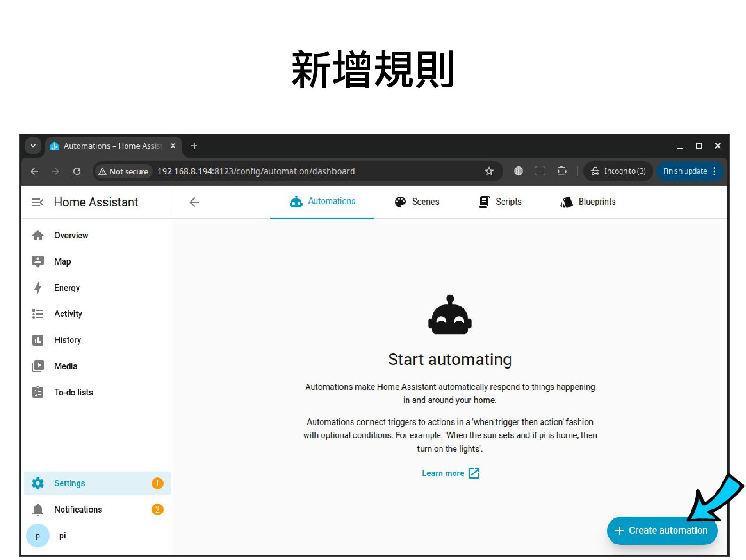Open the Energy lightning icon

[38, 288]
